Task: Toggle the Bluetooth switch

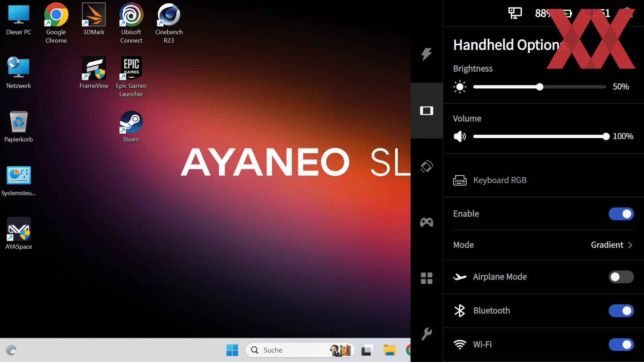Action: click(x=621, y=311)
